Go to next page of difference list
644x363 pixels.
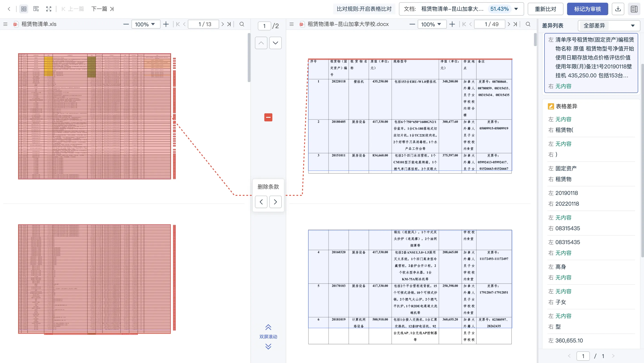click(x=613, y=356)
